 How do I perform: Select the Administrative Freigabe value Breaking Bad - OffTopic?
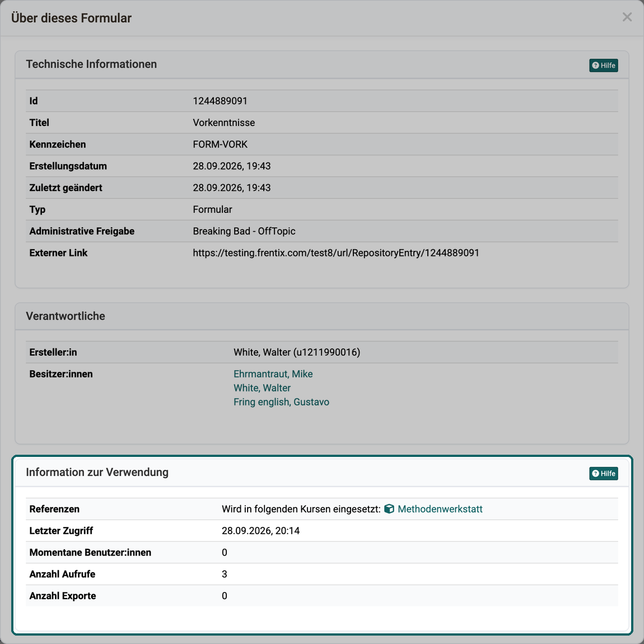pos(244,231)
